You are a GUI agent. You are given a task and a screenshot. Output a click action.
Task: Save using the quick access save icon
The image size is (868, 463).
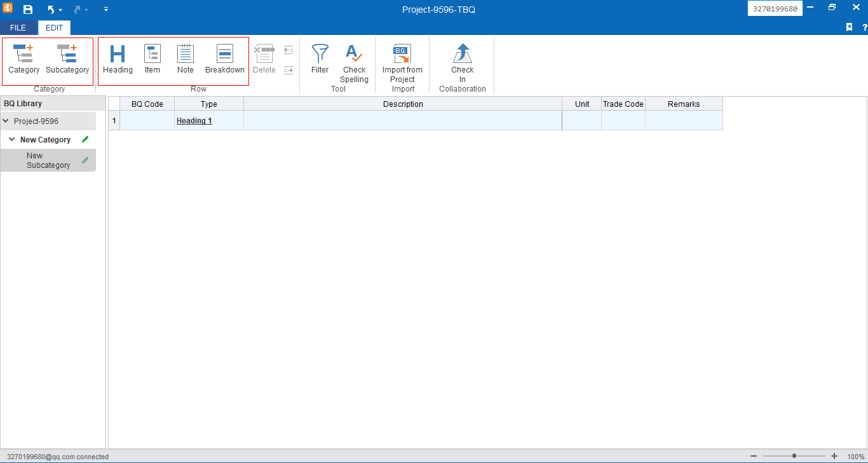click(x=28, y=10)
